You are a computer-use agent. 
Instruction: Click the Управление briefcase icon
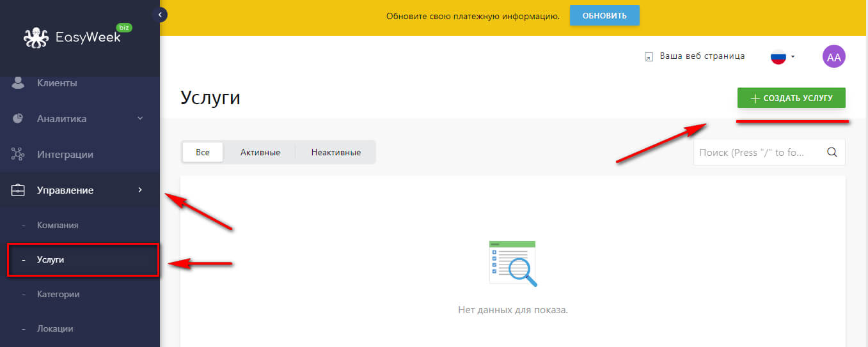click(18, 190)
